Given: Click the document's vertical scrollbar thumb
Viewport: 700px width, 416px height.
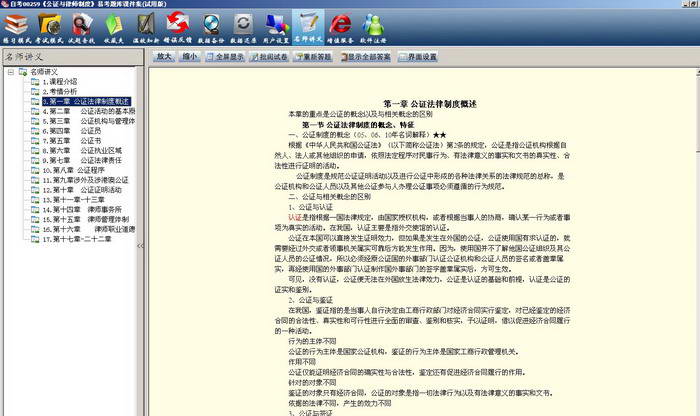Looking at the screenshot, I should pos(698,112).
